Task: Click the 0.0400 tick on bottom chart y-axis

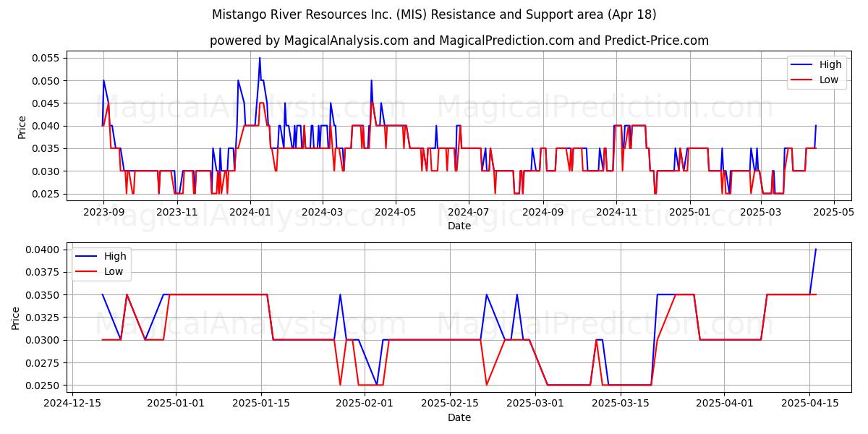Action: coord(44,250)
